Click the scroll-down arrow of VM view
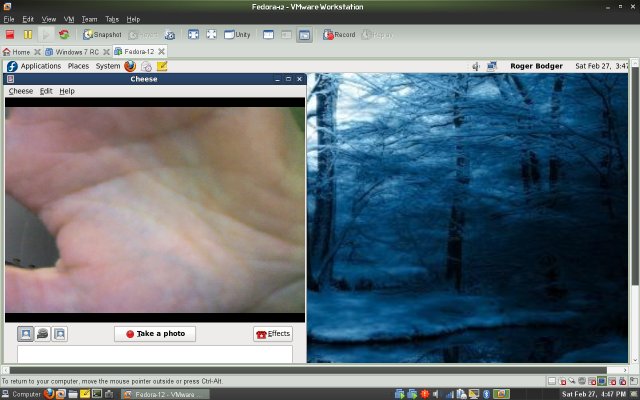 click(x=635, y=360)
